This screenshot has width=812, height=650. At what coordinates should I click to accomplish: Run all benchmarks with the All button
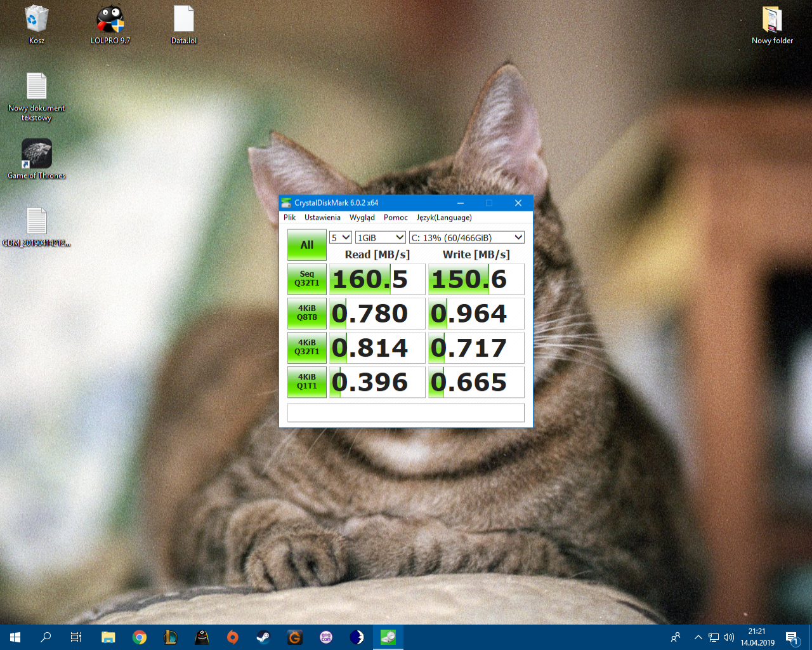tap(307, 245)
